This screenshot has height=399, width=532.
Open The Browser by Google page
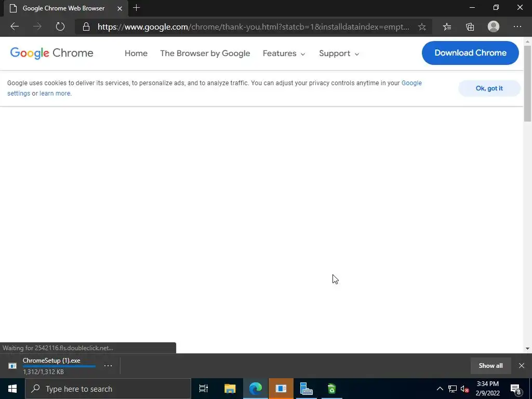click(205, 54)
